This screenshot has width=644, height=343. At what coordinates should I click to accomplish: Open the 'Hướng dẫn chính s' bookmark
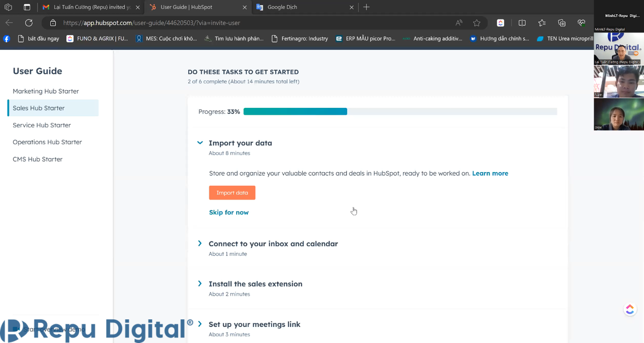pyautogui.click(x=500, y=38)
